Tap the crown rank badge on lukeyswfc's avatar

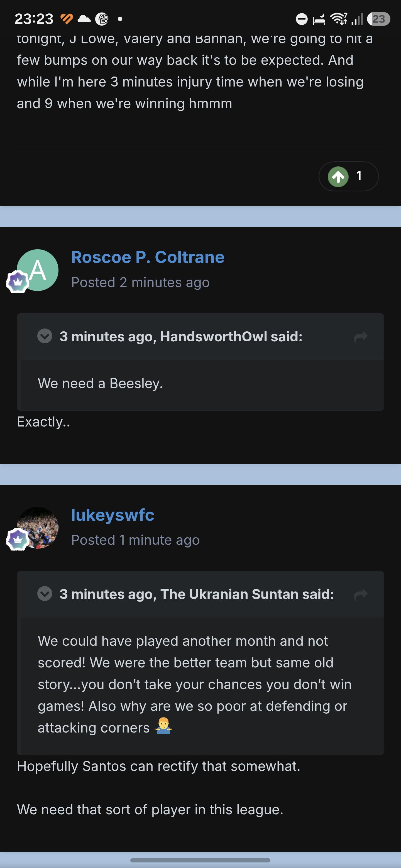[18, 539]
